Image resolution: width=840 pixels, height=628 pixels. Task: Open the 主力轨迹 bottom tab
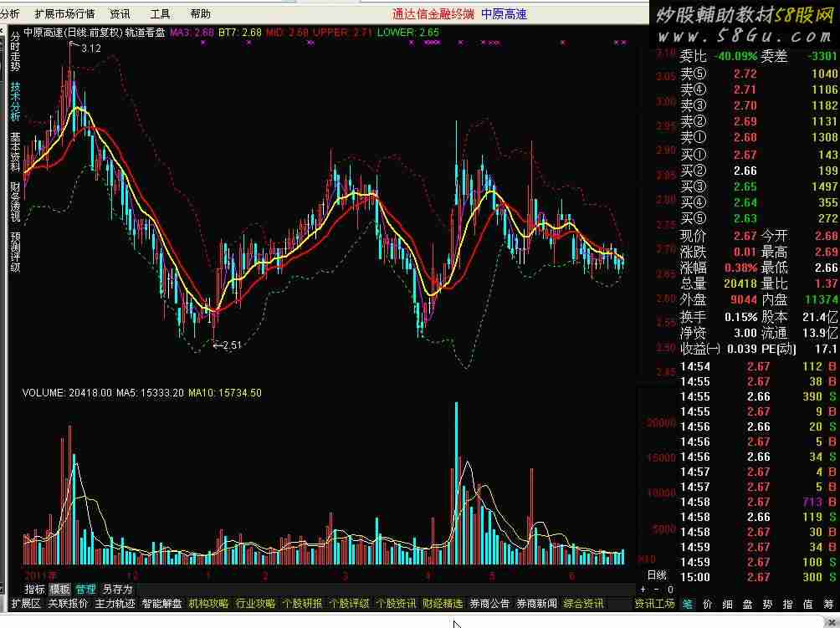click(115, 604)
